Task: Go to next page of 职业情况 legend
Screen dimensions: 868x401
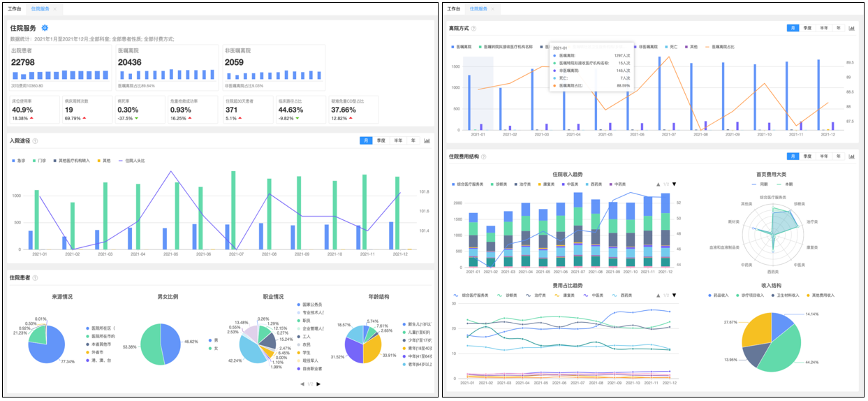Action: tap(318, 384)
